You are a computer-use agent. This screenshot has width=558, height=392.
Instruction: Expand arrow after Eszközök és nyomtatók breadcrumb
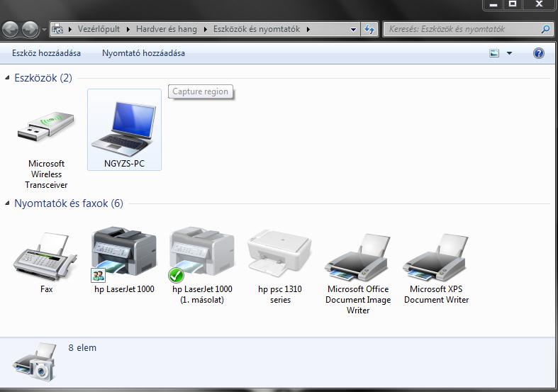[308, 29]
